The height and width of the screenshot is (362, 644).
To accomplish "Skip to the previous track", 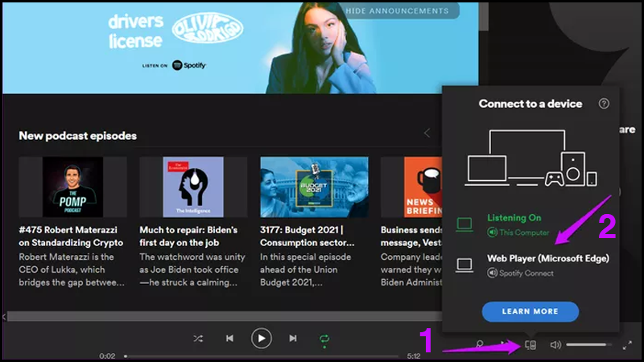I will coord(229,339).
